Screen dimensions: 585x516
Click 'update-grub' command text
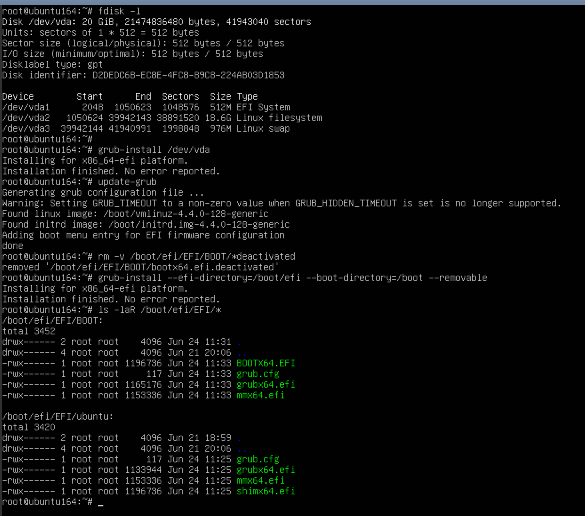click(x=127, y=182)
